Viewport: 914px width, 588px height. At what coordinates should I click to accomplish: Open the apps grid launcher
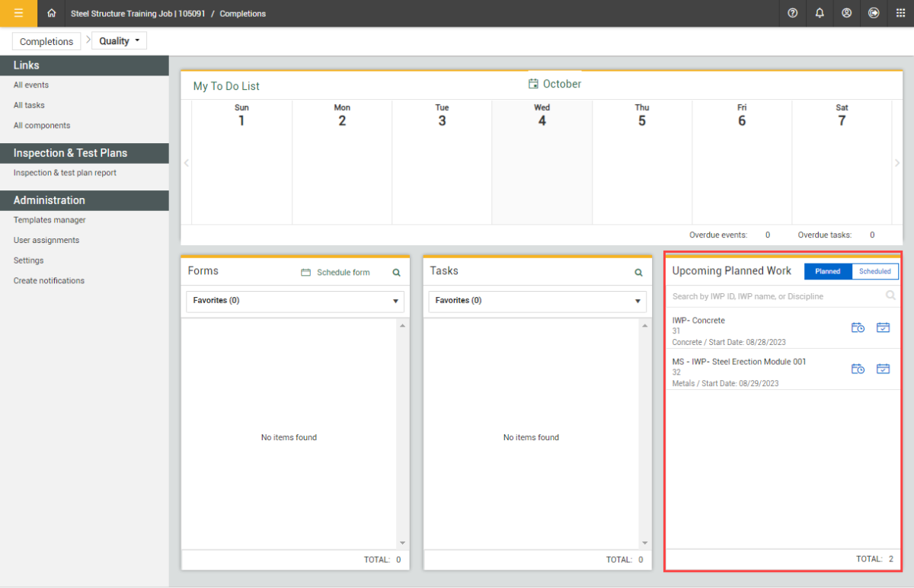pyautogui.click(x=900, y=13)
